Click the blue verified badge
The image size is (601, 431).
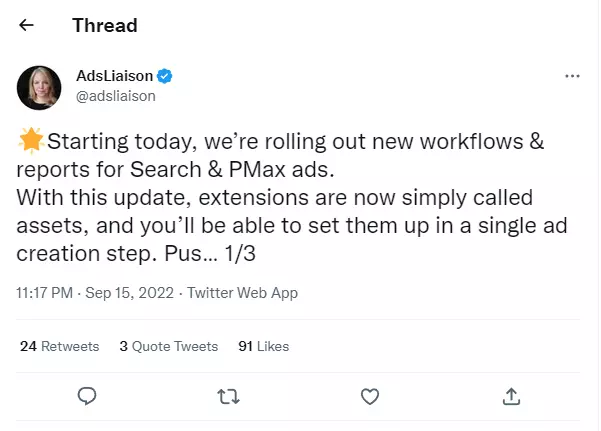click(x=165, y=76)
